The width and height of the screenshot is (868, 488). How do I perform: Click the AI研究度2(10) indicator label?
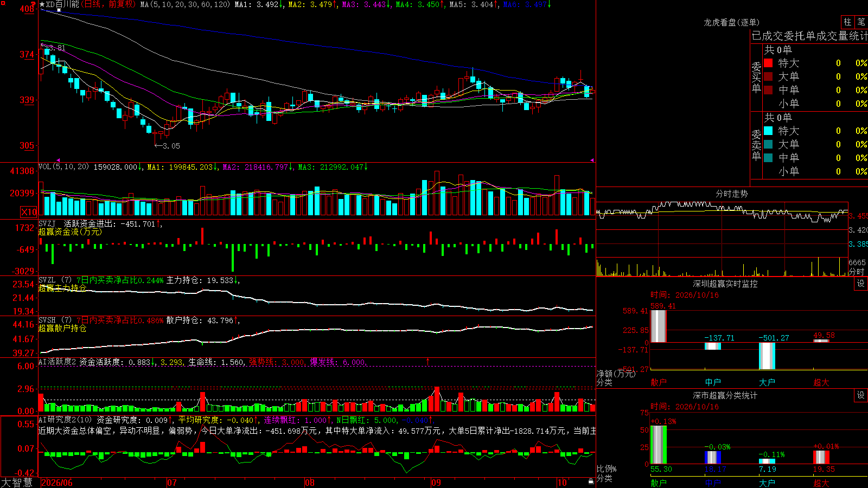[66, 420]
